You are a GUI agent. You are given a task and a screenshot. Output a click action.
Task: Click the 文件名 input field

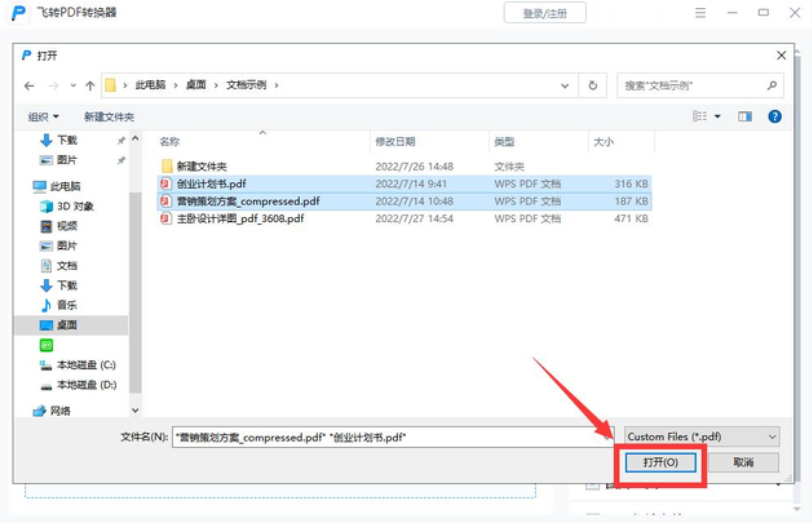390,437
